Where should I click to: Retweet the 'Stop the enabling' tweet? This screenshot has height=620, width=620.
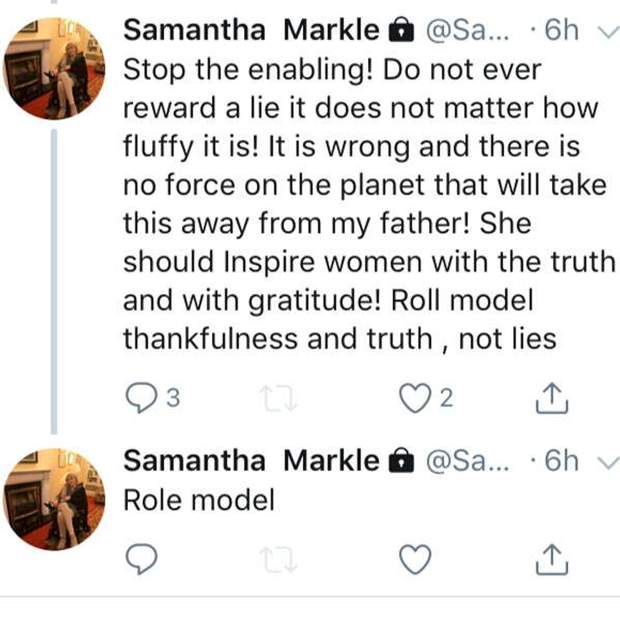coord(274,399)
